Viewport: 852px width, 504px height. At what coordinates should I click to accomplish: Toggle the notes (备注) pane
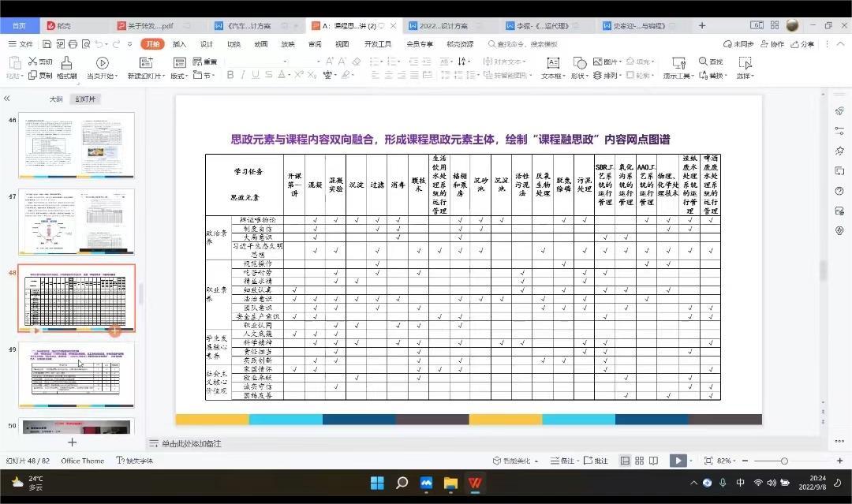562,461
